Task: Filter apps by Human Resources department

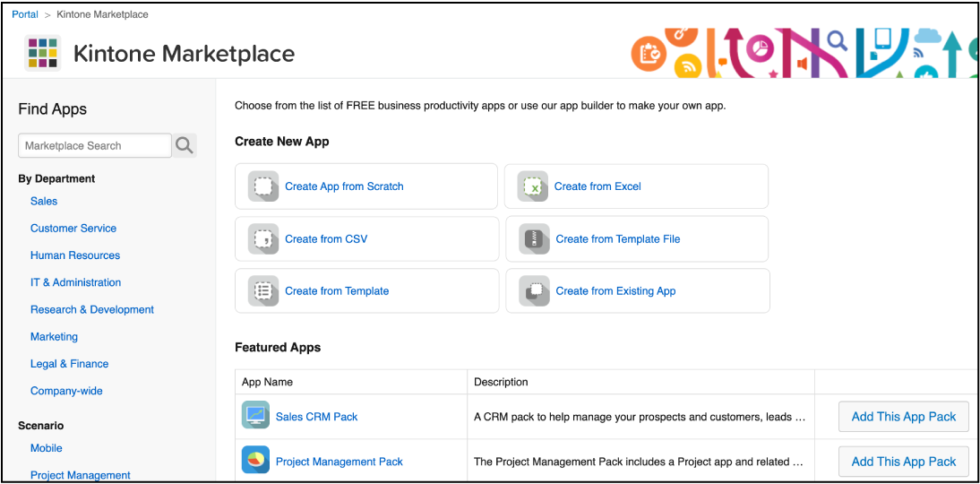Action: (x=75, y=255)
